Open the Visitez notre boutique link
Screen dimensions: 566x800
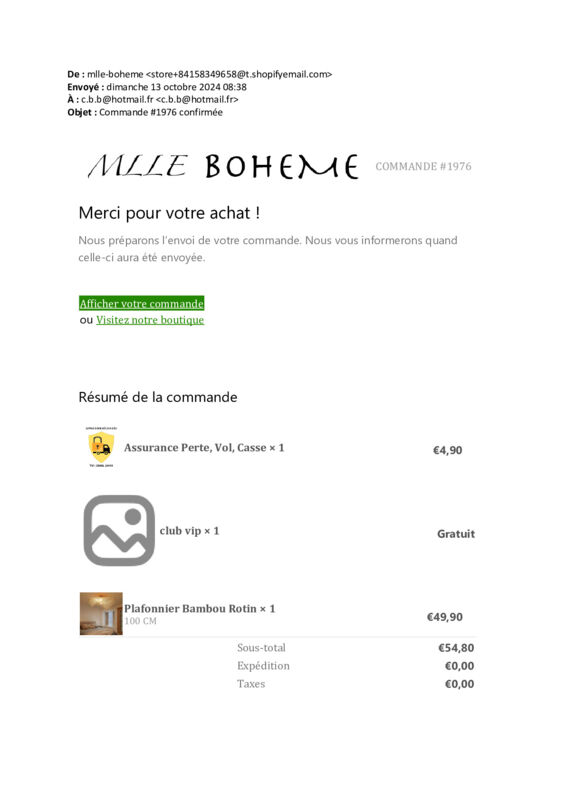click(150, 320)
